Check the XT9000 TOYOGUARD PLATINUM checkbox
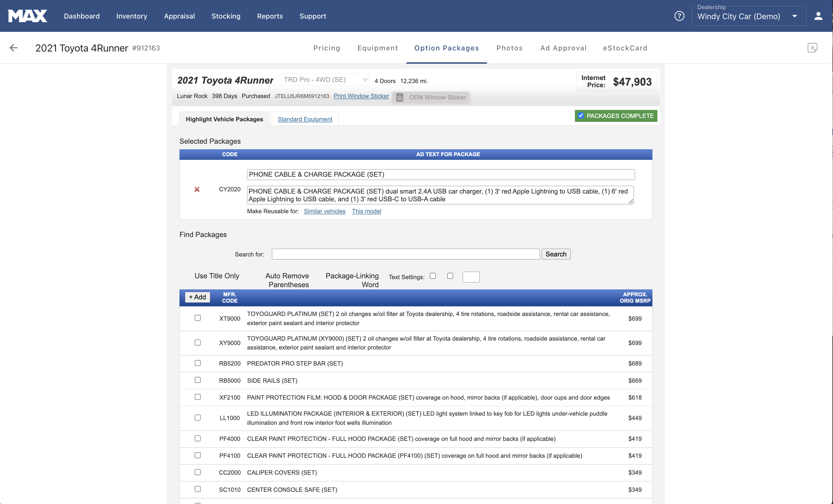This screenshot has height=504, width=833. coord(197,318)
